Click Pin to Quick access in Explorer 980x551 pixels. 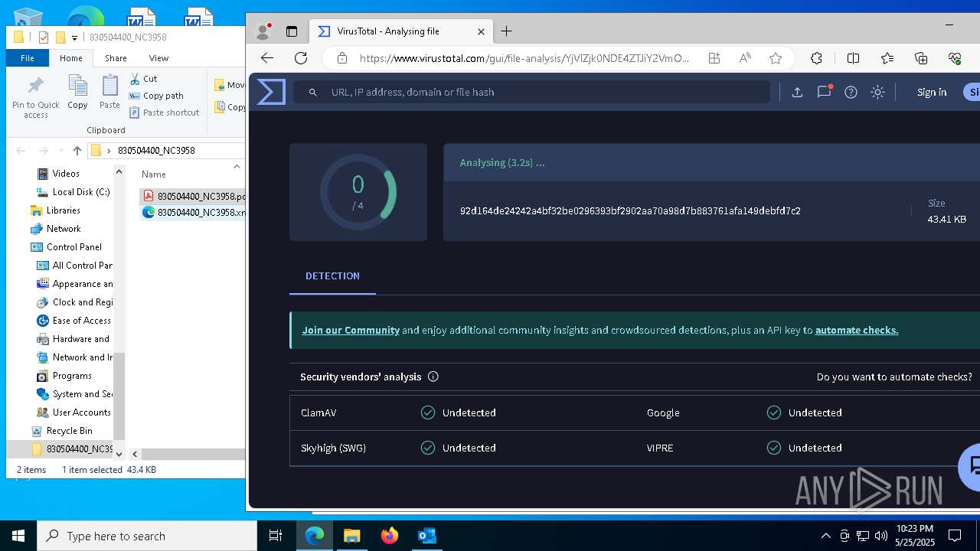[35, 97]
